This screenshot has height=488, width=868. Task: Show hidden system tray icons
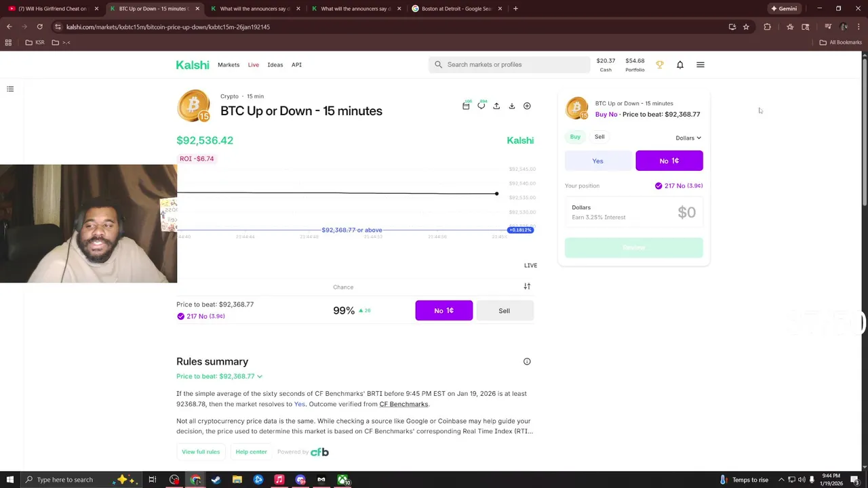pos(781,480)
